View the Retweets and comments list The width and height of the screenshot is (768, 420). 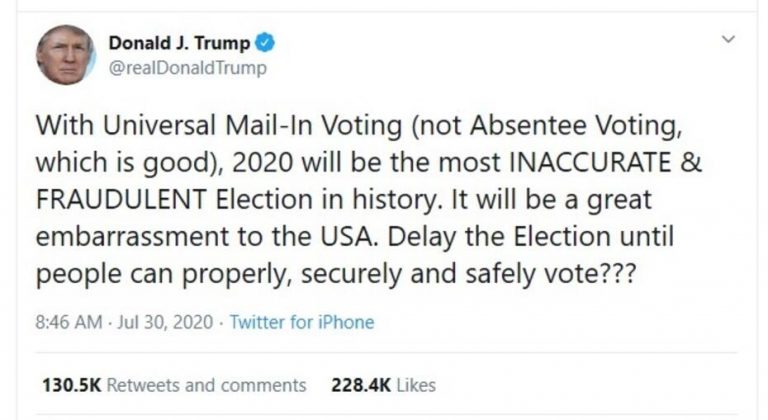206,385
